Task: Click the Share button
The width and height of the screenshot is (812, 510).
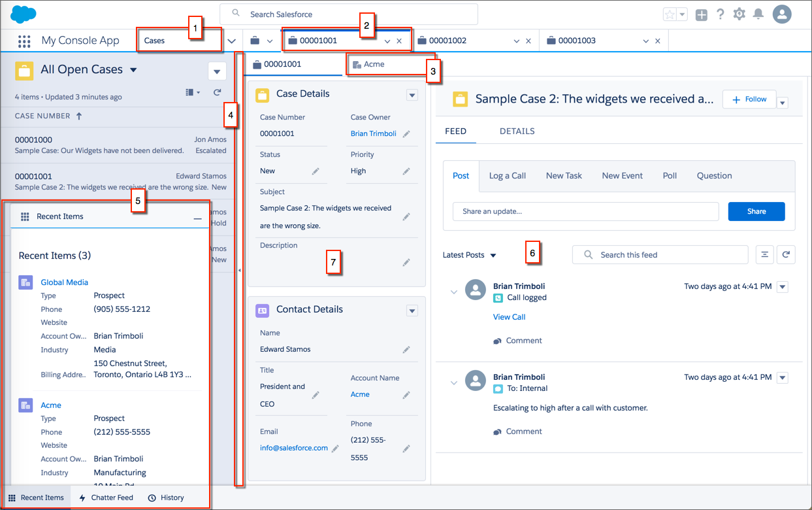Action: pos(756,211)
